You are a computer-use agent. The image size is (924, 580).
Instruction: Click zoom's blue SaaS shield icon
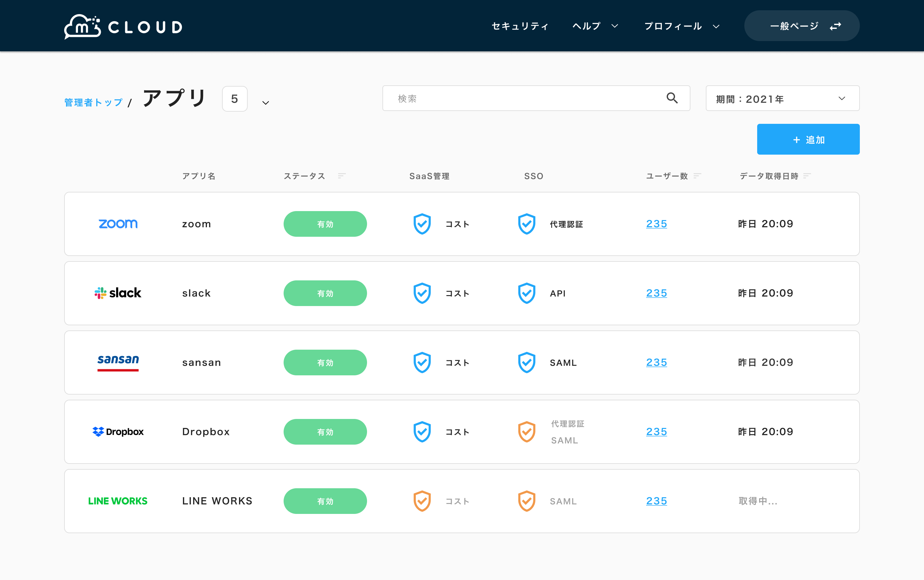click(422, 224)
